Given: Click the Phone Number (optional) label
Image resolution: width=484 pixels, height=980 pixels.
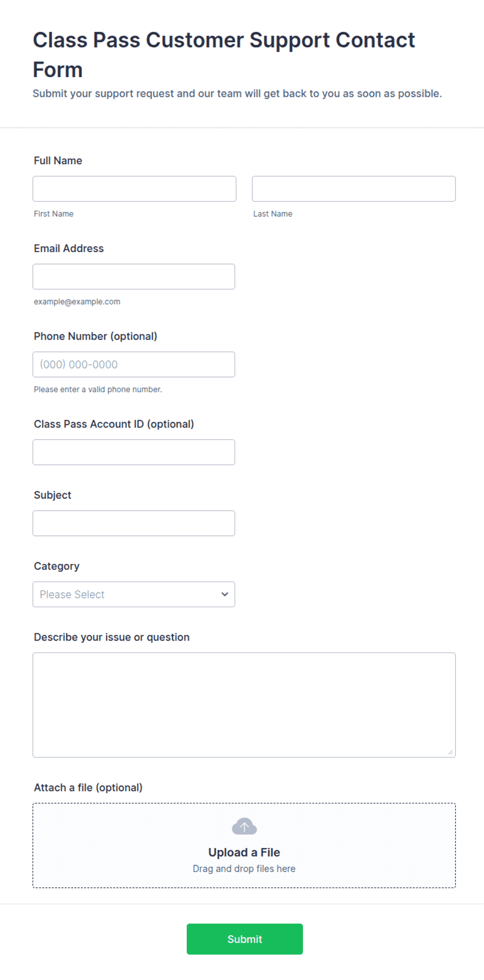Looking at the screenshot, I should point(95,336).
